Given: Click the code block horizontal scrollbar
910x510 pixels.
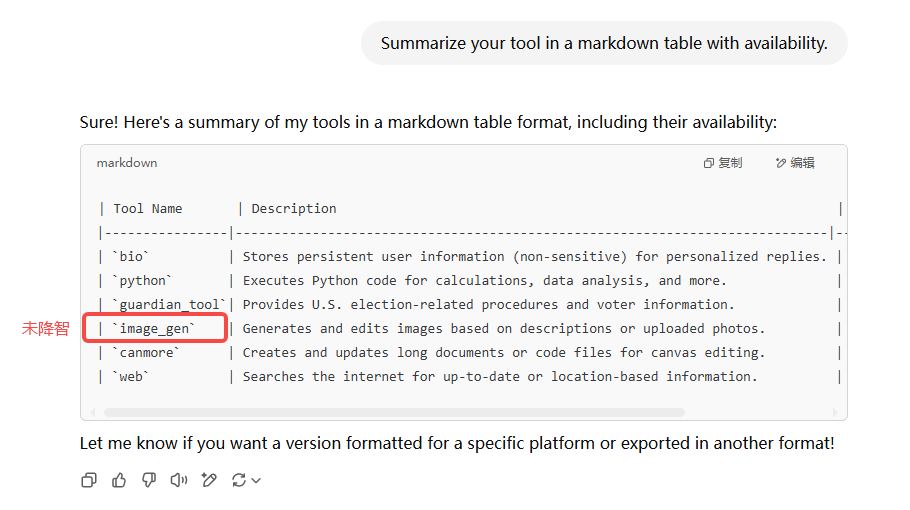Looking at the screenshot, I should [x=394, y=412].
